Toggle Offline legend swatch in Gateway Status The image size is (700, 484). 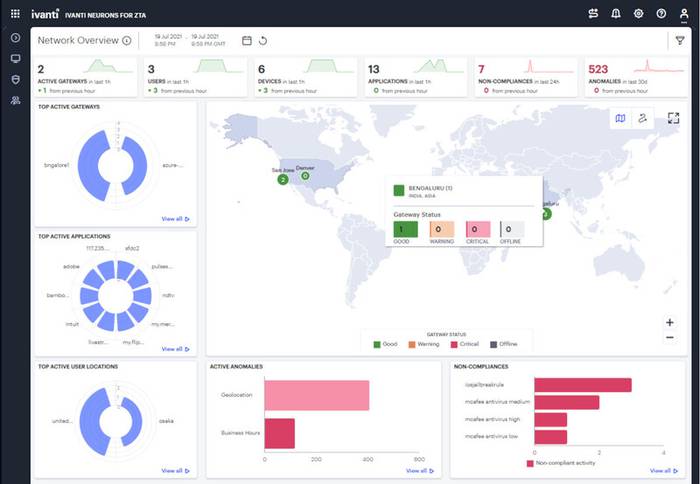[x=493, y=344]
